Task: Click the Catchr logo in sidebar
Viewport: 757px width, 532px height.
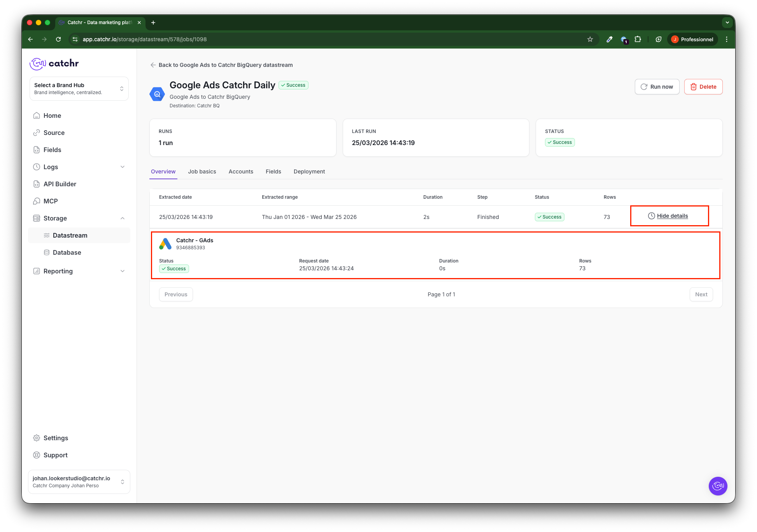Action: (54, 63)
